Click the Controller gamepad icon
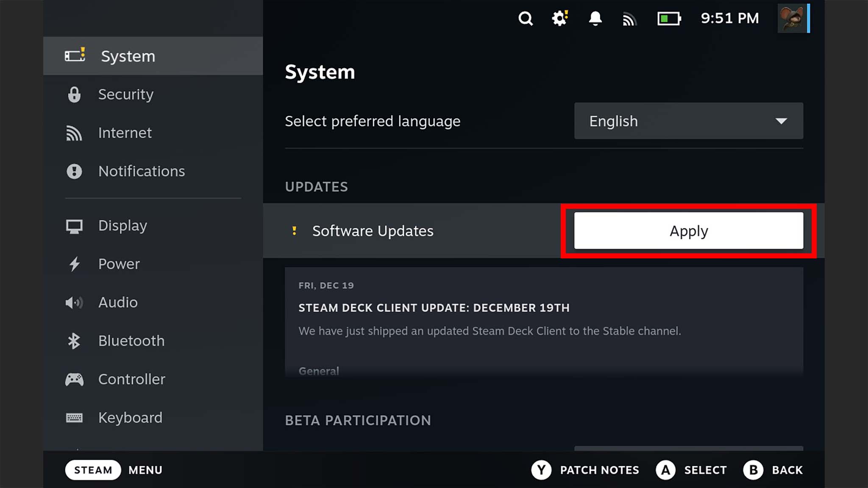The image size is (868, 488). click(75, 379)
